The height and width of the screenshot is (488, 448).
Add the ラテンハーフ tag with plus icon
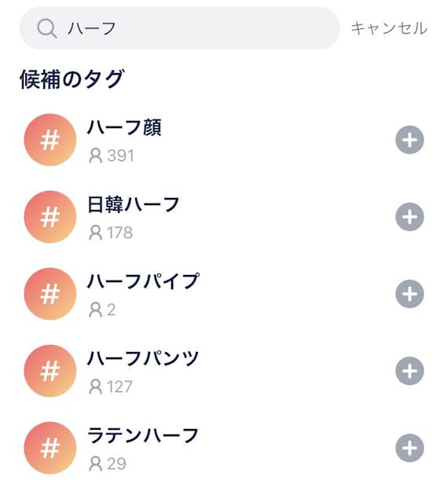409,448
